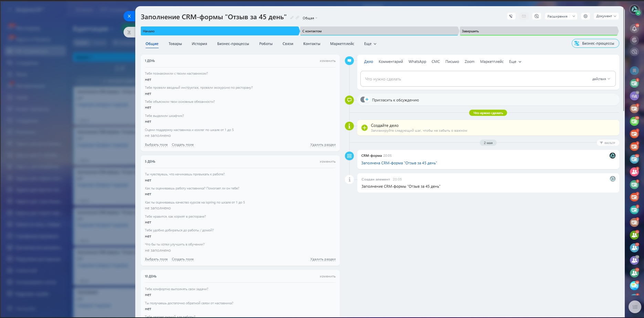Screen dimensions: 644x318
Task: Open notifications bell in right sidebar
Action: (634, 29)
